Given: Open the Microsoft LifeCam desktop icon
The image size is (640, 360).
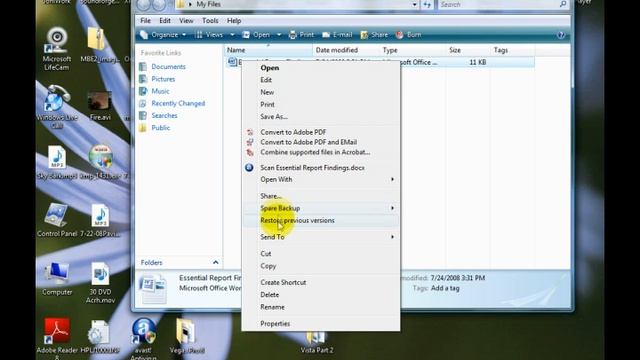Looking at the screenshot, I should click(56, 48).
